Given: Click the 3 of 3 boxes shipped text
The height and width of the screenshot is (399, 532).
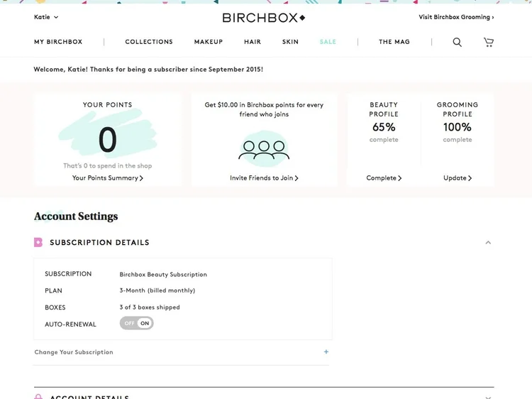Looking at the screenshot, I should pyautogui.click(x=150, y=307).
